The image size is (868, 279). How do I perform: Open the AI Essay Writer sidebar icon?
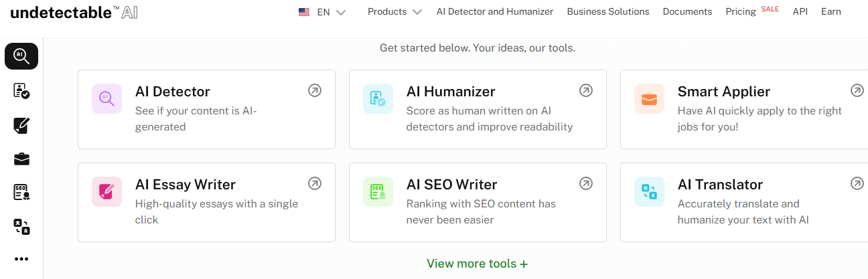pyautogui.click(x=21, y=125)
